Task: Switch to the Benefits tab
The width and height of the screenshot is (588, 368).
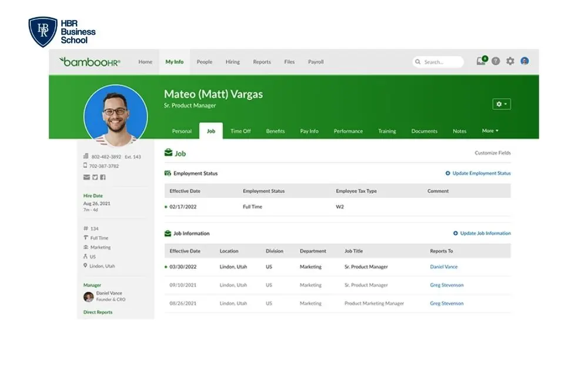Action: point(275,131)
